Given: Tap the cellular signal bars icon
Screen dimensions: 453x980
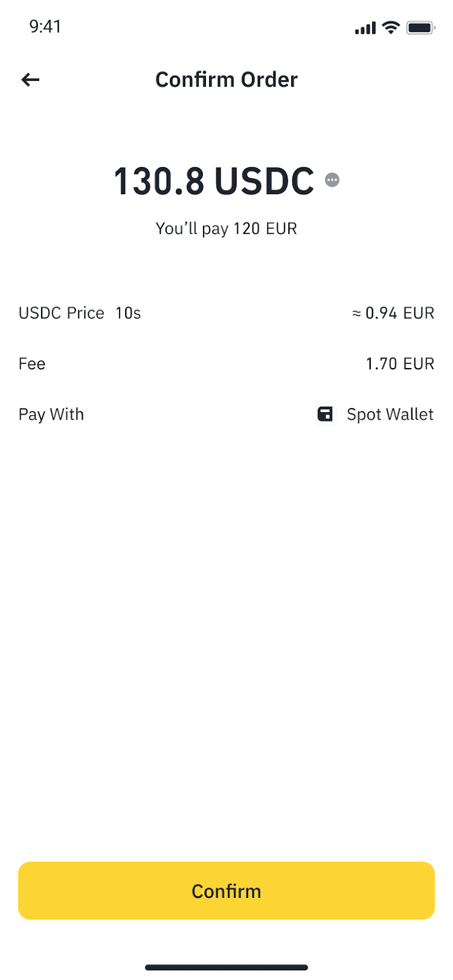Looking at the screenshot, I should coord(365,28).
